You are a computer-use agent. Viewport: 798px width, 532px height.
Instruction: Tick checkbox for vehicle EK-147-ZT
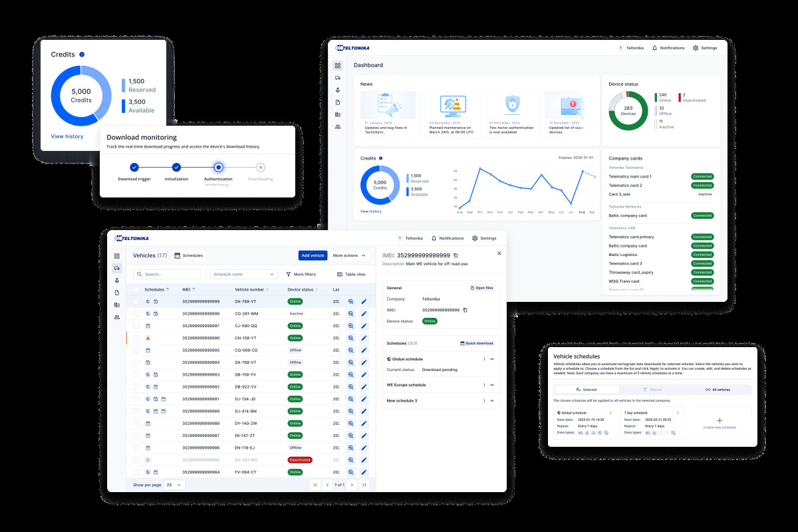136,436
